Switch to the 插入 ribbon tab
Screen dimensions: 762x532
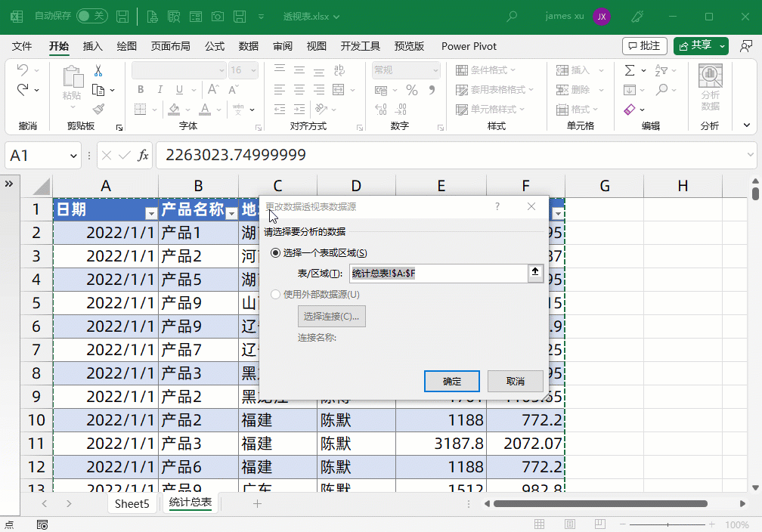point(93,46)
